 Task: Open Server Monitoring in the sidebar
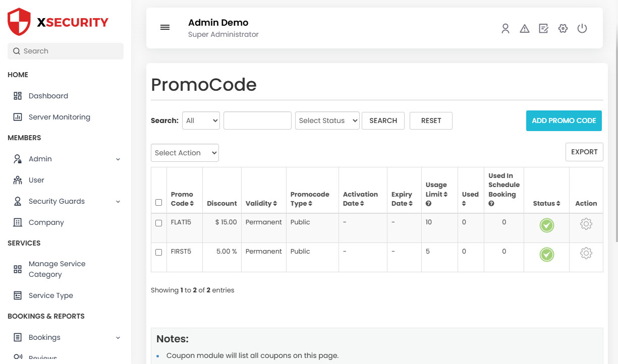click(x=60, y=117)
